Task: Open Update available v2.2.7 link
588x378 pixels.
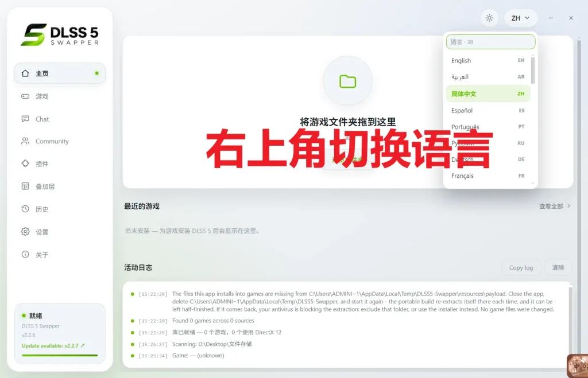Action: point(53,345)
